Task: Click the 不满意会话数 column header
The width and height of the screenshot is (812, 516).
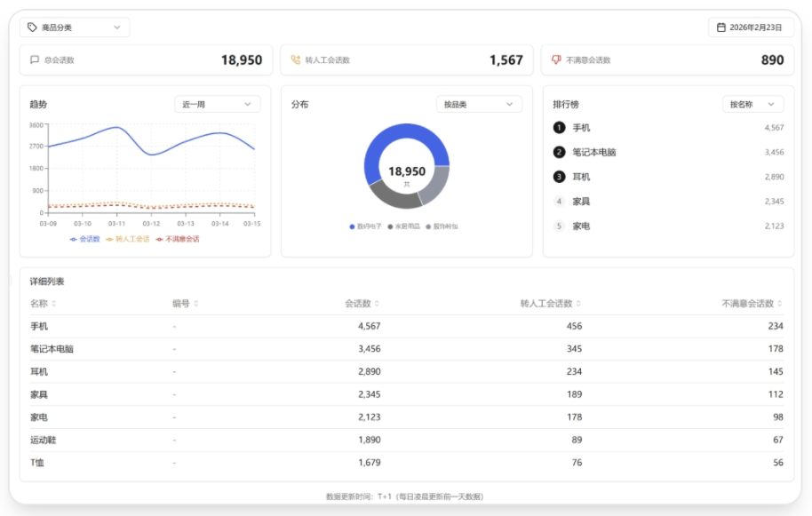Action: click(x=747, y=304)
